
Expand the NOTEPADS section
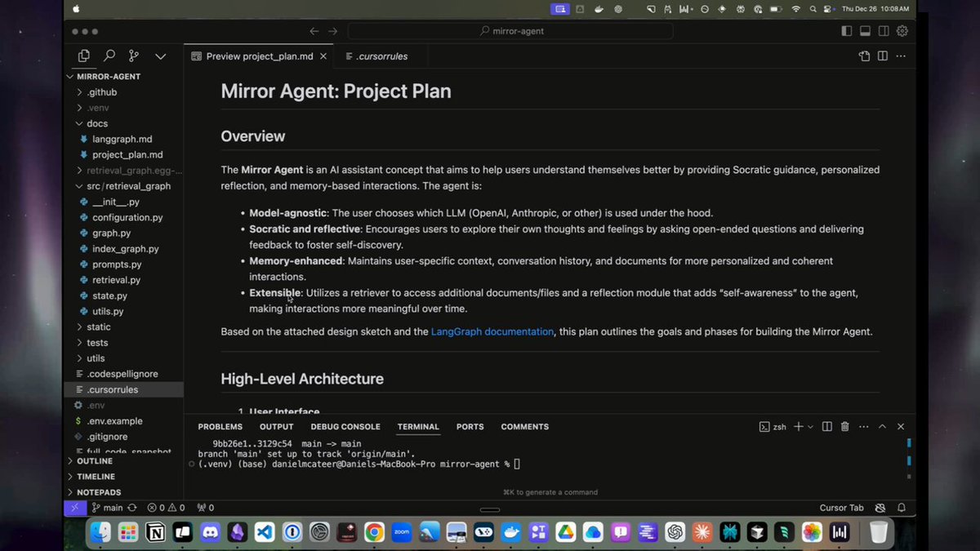(x=123, y=492)
